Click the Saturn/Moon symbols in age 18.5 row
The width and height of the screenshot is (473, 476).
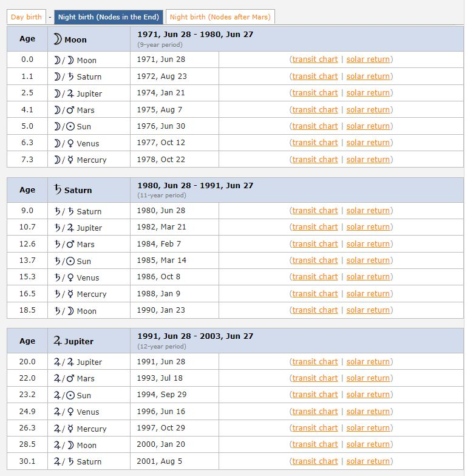point(64,310)
